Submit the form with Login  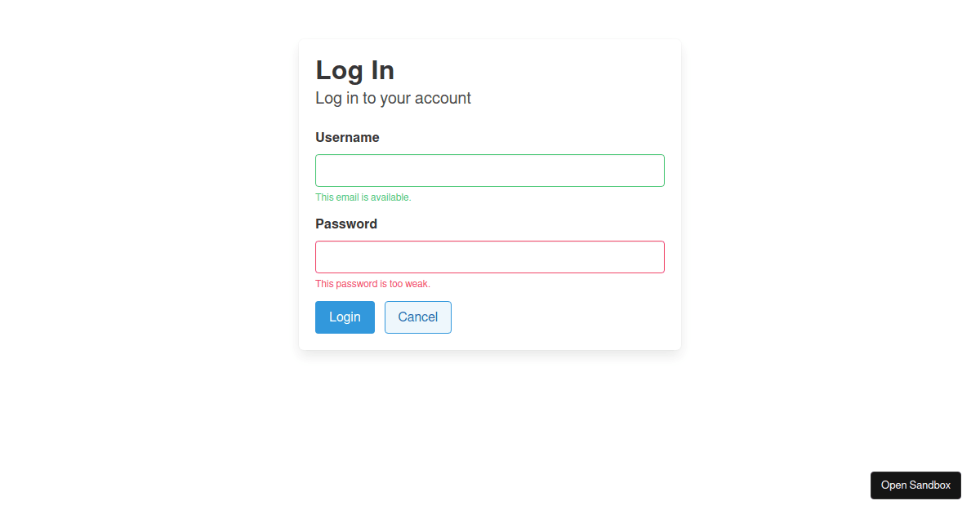(x=345, y=317)
